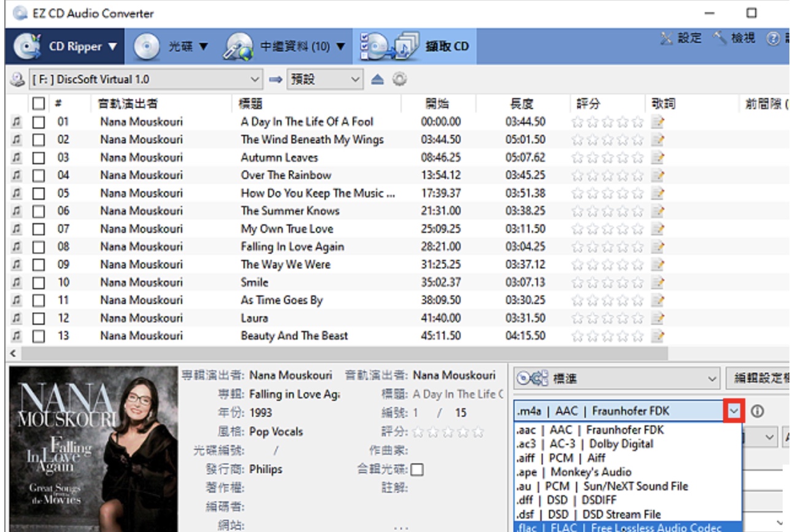Viewport: 790px width, 532px height.
Task: Click music note icon of track 09
Action: pos(17,265)
